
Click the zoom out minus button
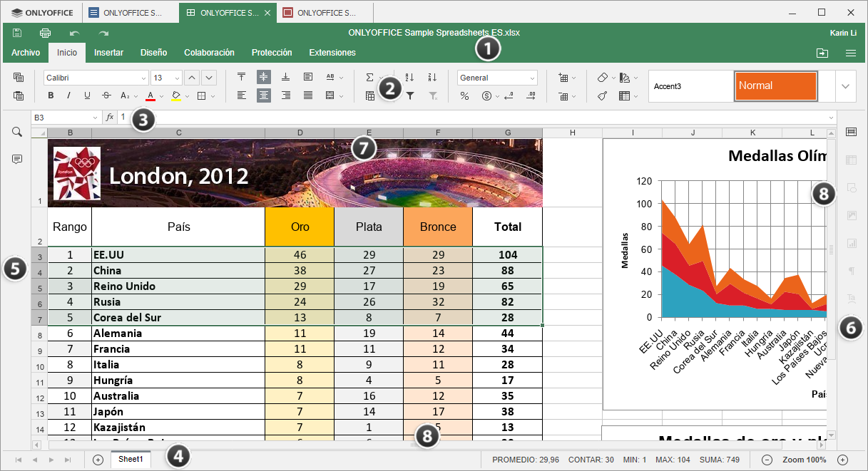767,460
